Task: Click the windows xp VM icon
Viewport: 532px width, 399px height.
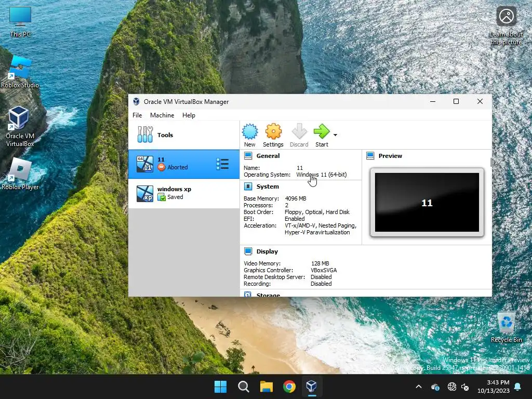Action: pyautogui.click(x=145, y=194)
